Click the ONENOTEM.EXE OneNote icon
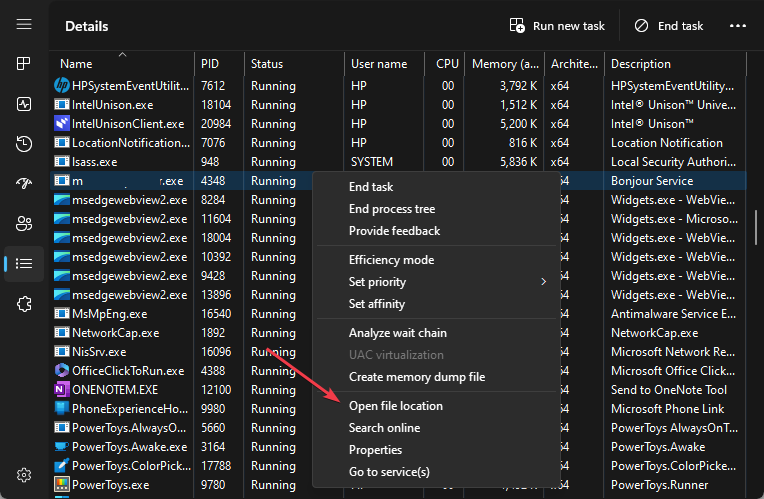This screenshot has height=499, width=764. 61,389
